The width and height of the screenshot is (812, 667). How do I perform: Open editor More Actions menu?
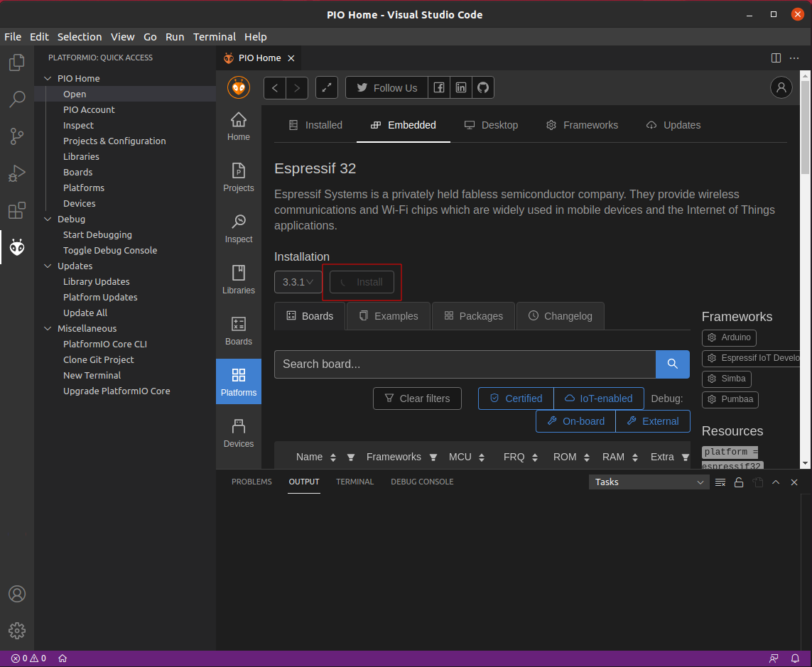(794, 58)
